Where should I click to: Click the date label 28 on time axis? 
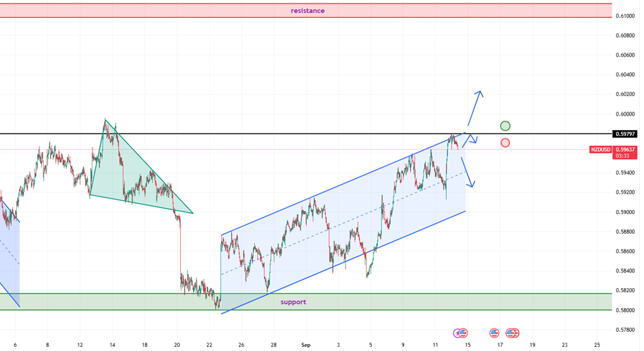point(274,346)
